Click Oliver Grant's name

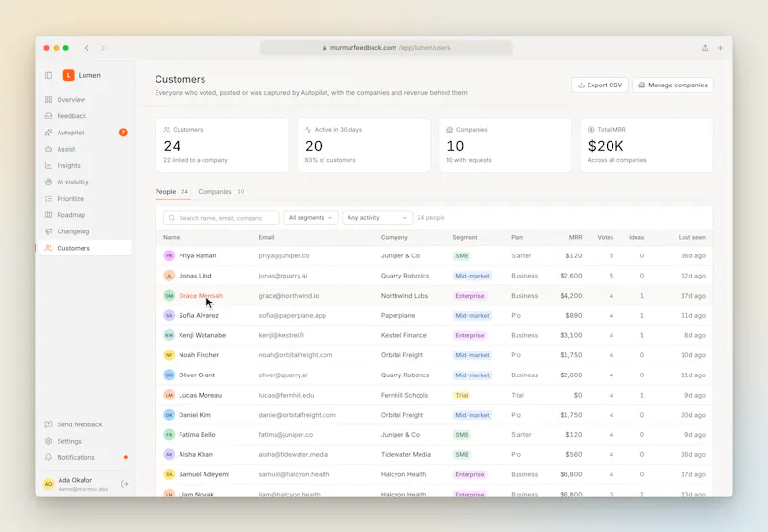pyautogui.click(x=197, y=375)
